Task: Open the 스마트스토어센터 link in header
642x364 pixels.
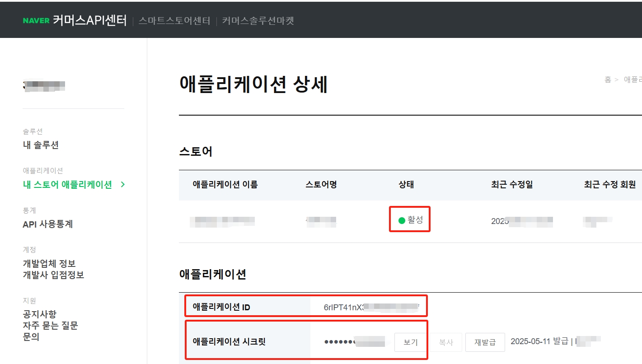Action: 174,21
